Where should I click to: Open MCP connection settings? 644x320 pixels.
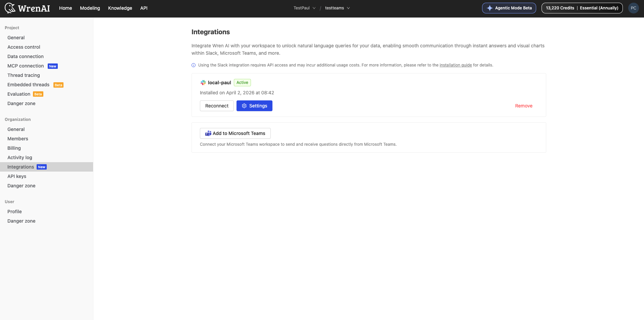[46, 66]
